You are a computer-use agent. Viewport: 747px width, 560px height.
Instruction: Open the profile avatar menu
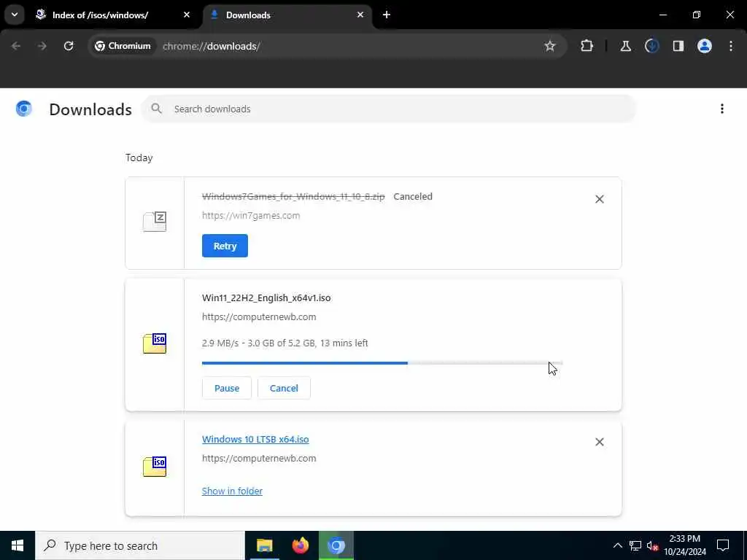pyautogui.click(x=704, y=46)
